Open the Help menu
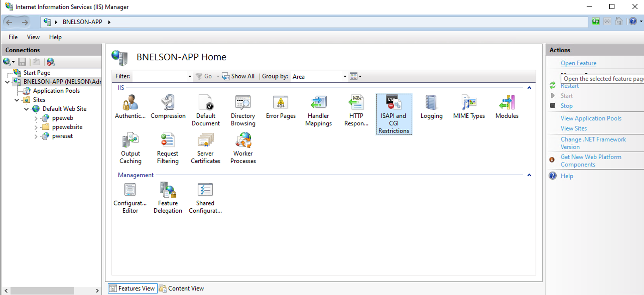Screen dimensions: 644x295 [x=55, y=37]
